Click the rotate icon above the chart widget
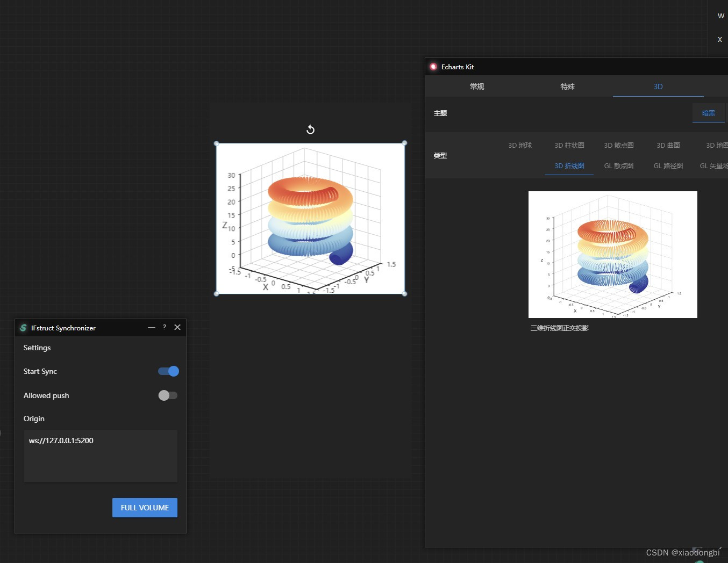The image size is (728, 563). click(310, 129)
